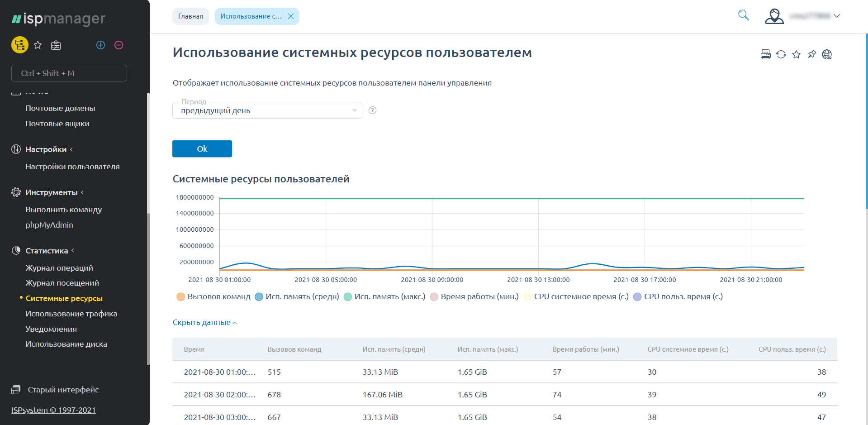This screenshot has height=425, width=868.
Task: Add page to favorites with the star icon
Action: coord(796,55)
